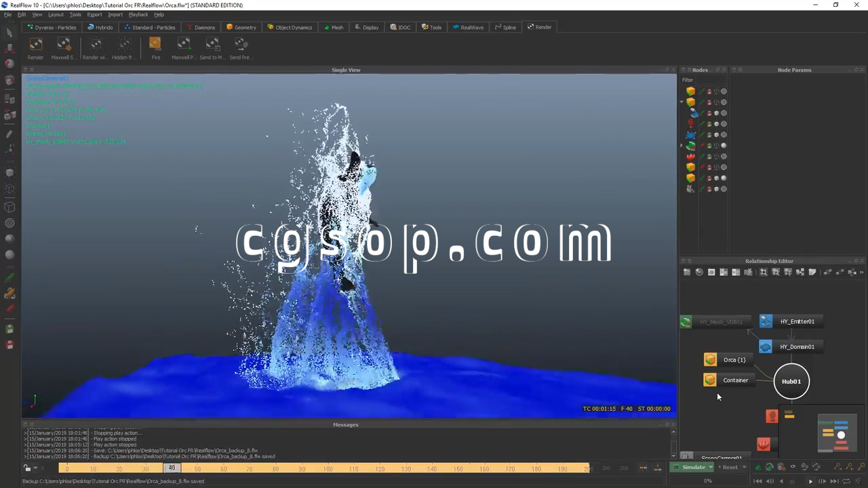
Task: Click the simulation progress bar showing 0%
Action: point(708,481)
